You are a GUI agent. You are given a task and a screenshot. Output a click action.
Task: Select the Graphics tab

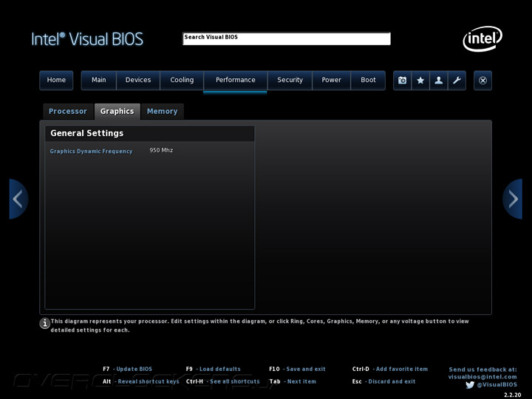coord(117,112)
